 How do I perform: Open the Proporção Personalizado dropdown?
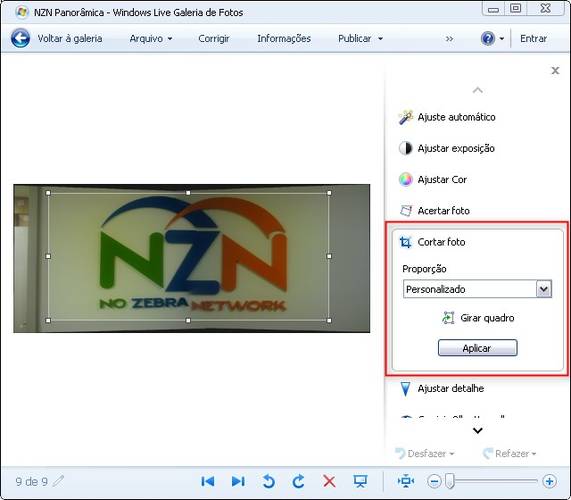(x=477, y=289)
